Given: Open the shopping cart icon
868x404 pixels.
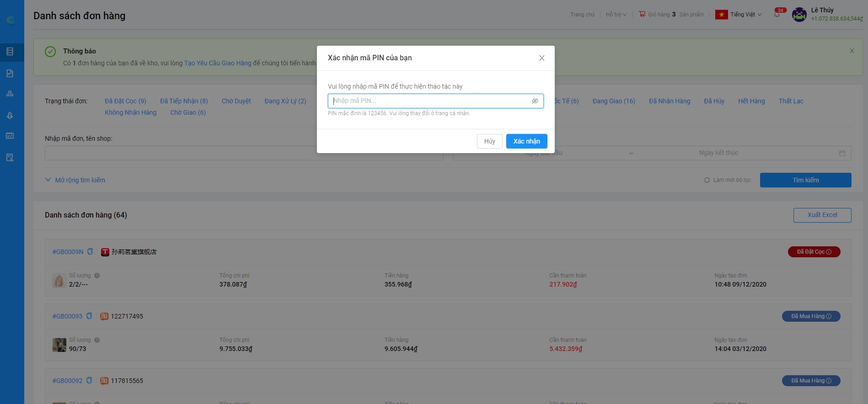Looking at the screenshot, I should (642, 14).
